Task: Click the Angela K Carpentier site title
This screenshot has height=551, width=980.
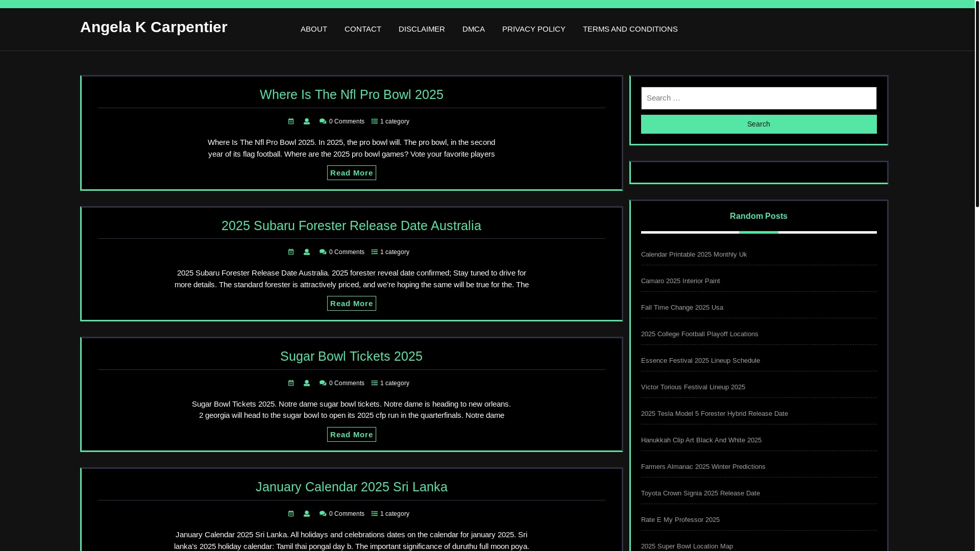Action: click(154, 27)
